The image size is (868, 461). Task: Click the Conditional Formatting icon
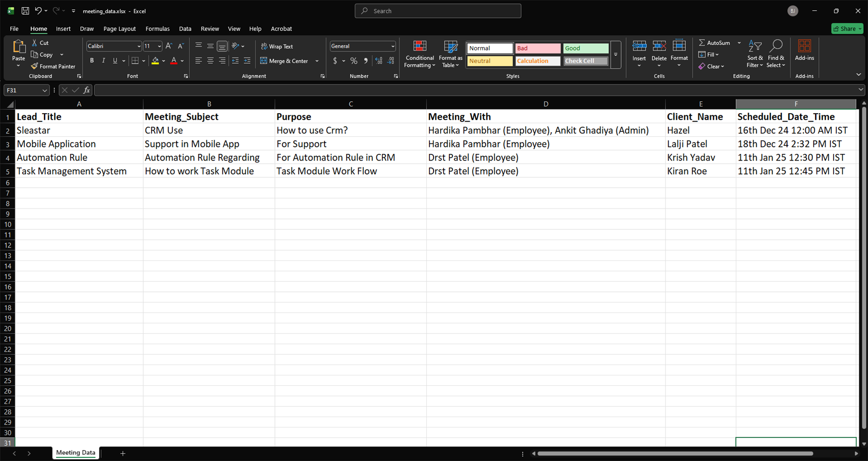(420, 46)
